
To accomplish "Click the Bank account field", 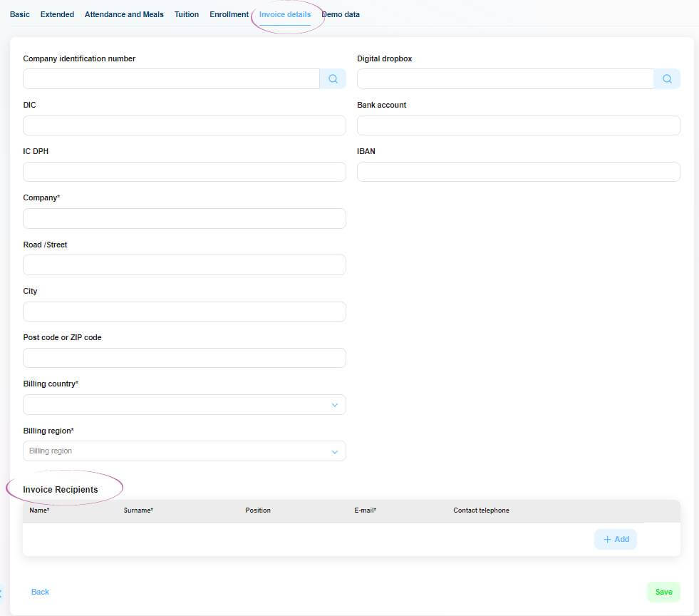I will 519,125.
